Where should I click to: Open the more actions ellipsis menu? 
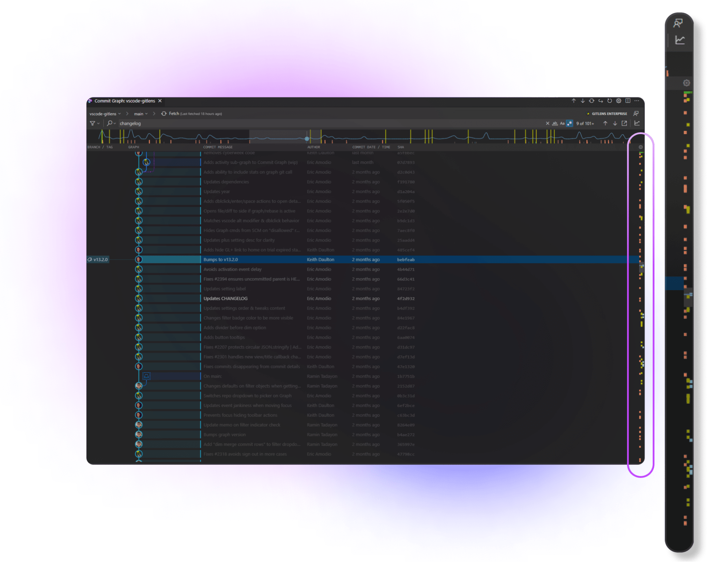[637, 101]
